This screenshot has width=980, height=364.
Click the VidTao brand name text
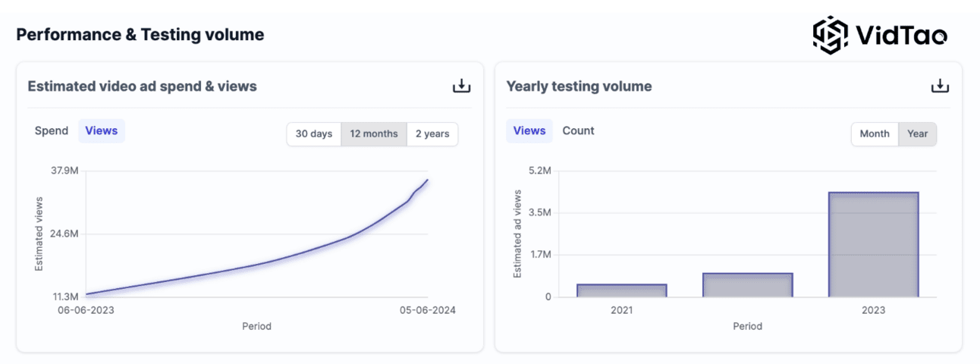[x=901, y=35]
